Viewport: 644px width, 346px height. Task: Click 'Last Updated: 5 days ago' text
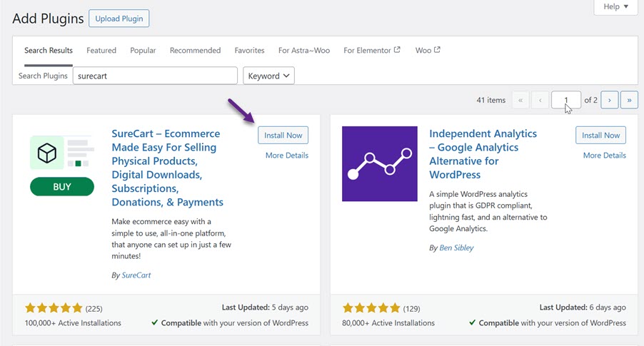[x=265, y=307]
